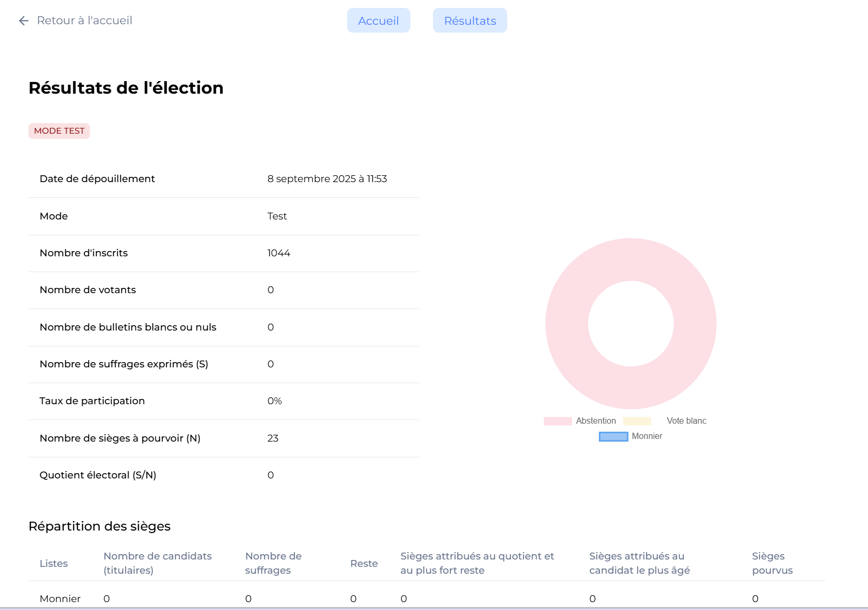Click the Vote blanc legend label
This screenshot has height=610, width=868.
(x=686, y=421)
